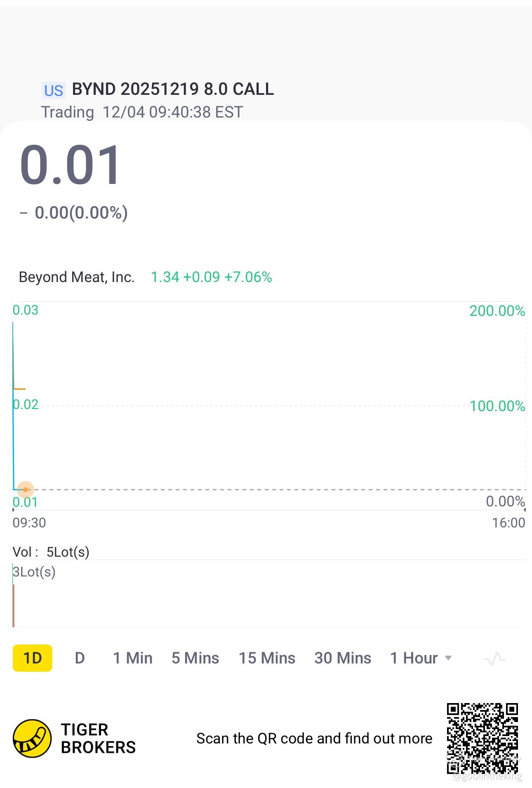The width and height of the screenshot is (532, 788).
Task: Click the US market badge
Action: click(54, 90)
